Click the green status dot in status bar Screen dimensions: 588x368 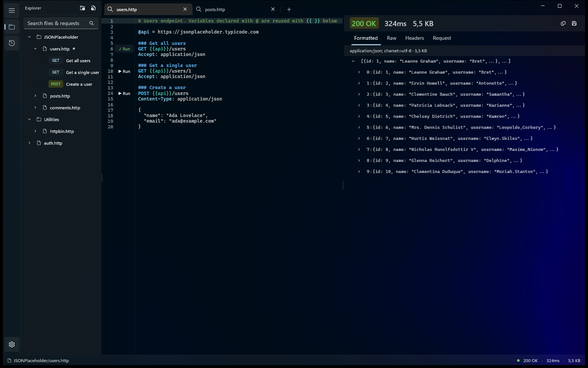(x=518, y=361)
